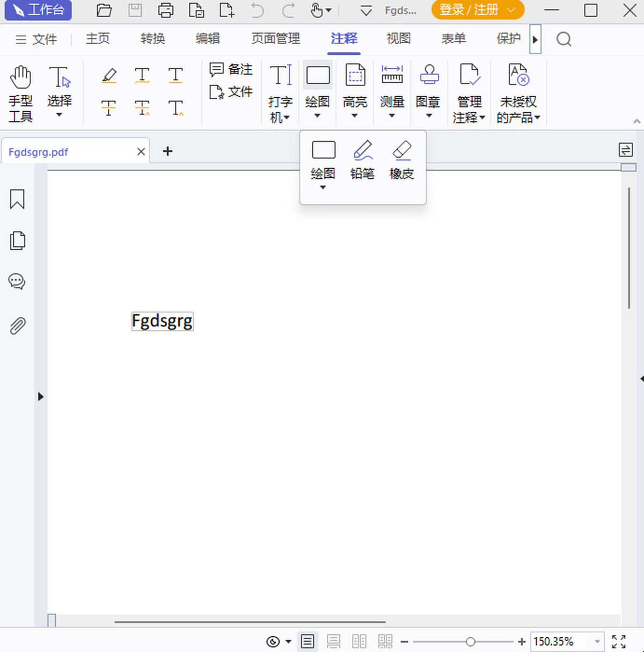Open the 备注 note annotation tool

click(231, 69)
